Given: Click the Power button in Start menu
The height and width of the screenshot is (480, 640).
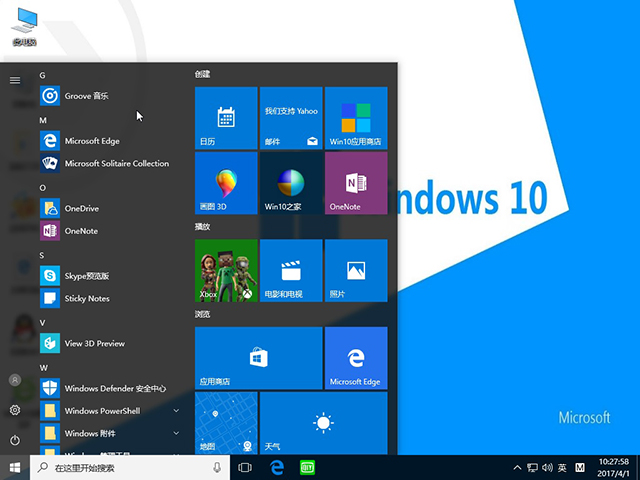Looking at the screenshot, I should (x=15, y=440).
